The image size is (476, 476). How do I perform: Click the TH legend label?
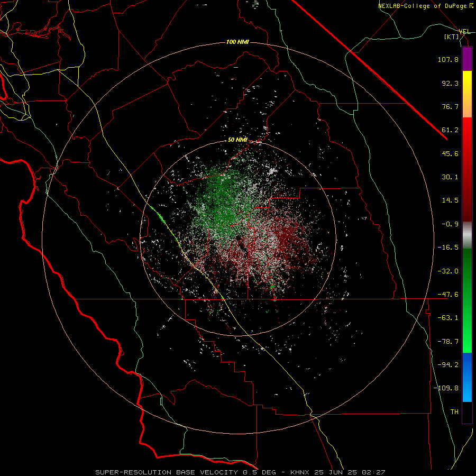pyautogui.click(x=454, y=412)
